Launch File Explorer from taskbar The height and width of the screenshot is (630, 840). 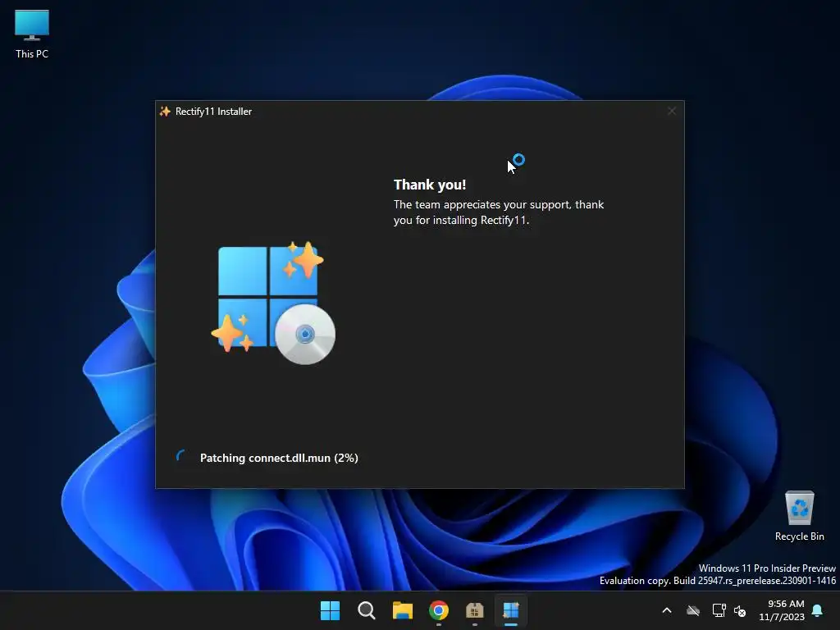pos(402,610)
